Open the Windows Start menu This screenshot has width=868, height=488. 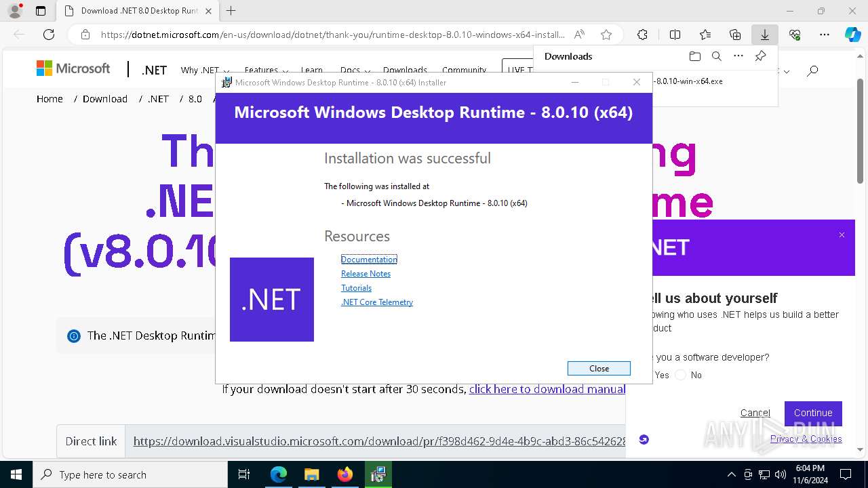pos(16,474)
